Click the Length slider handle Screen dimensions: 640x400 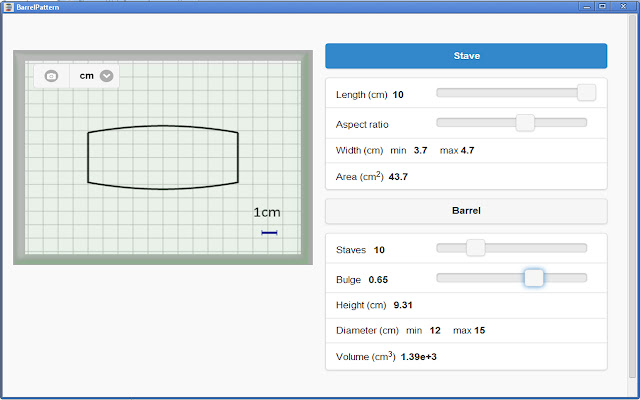(587, 93)
